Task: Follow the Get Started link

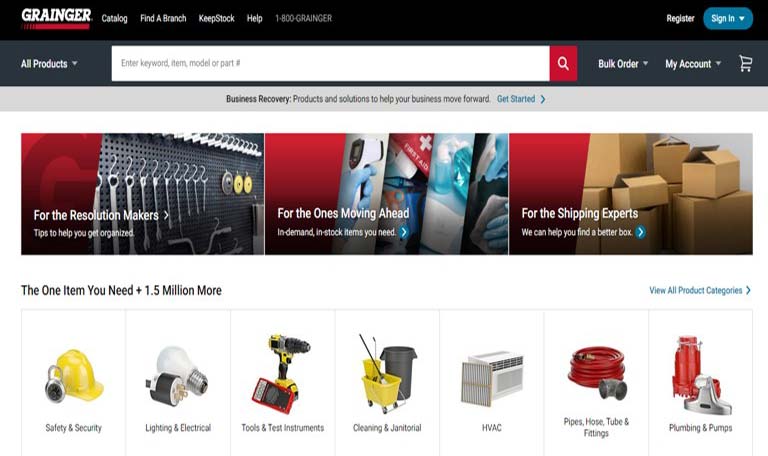Action: 520,99
